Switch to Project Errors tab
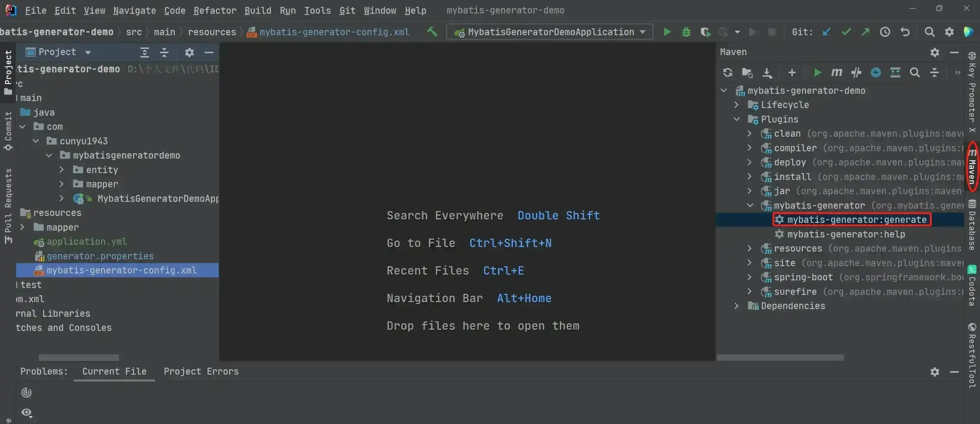Image resolution: width=980 pixels, height=424 pixels. pyautogui.click(x=201, y=372)
